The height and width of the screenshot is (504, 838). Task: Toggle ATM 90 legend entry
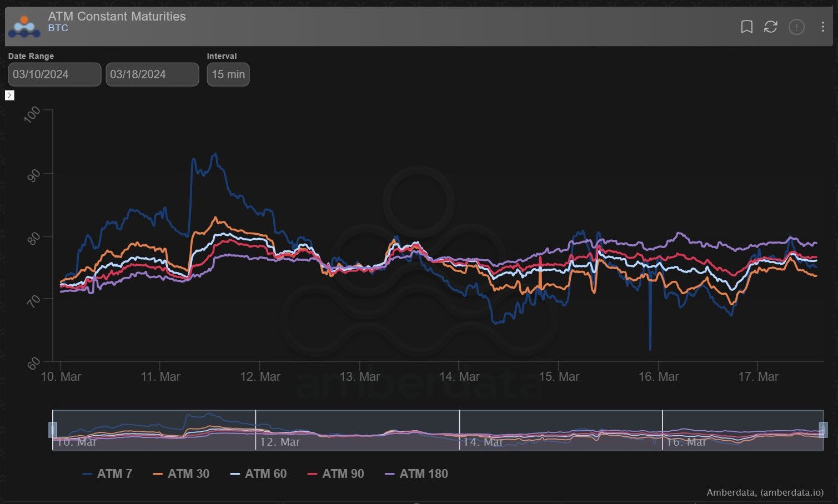pyautogui.click(x=336, y=474)
